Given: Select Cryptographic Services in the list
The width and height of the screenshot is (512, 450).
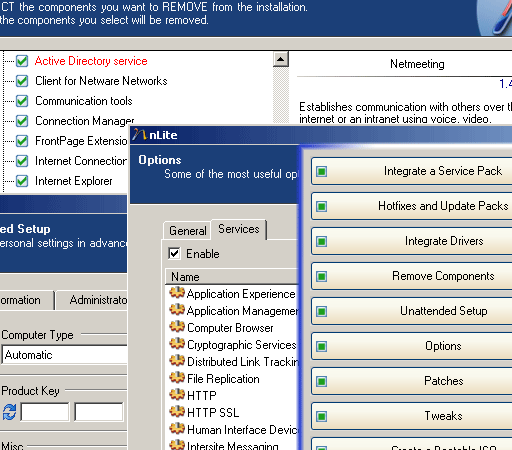Looking at the screenshot, I should pos(242,345).
